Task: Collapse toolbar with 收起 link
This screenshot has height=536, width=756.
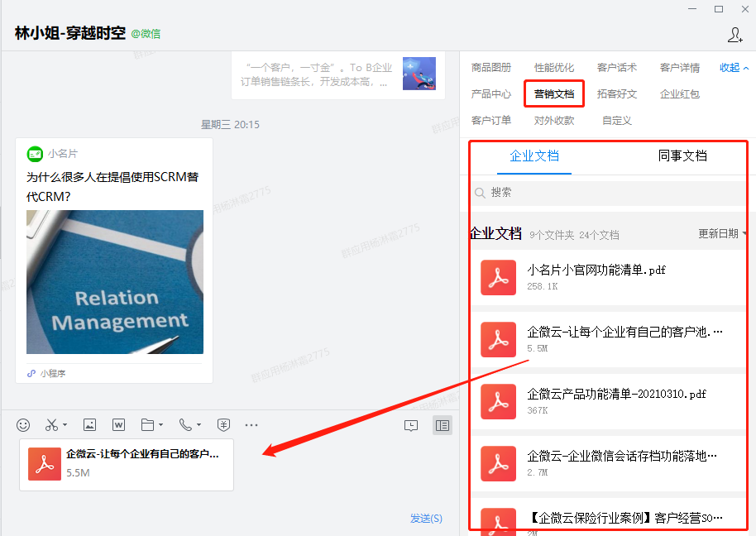Action: (734, 68)
